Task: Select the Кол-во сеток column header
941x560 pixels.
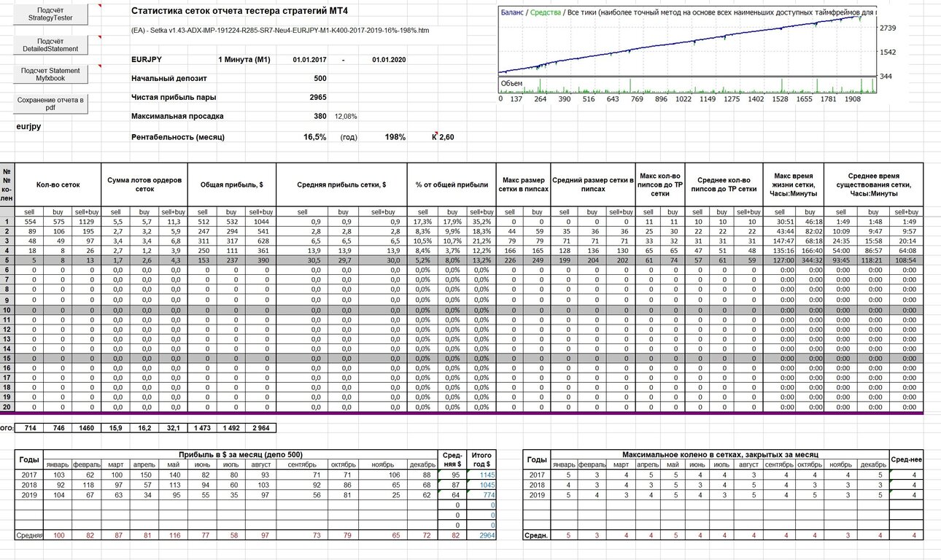Action: point(58,185)
